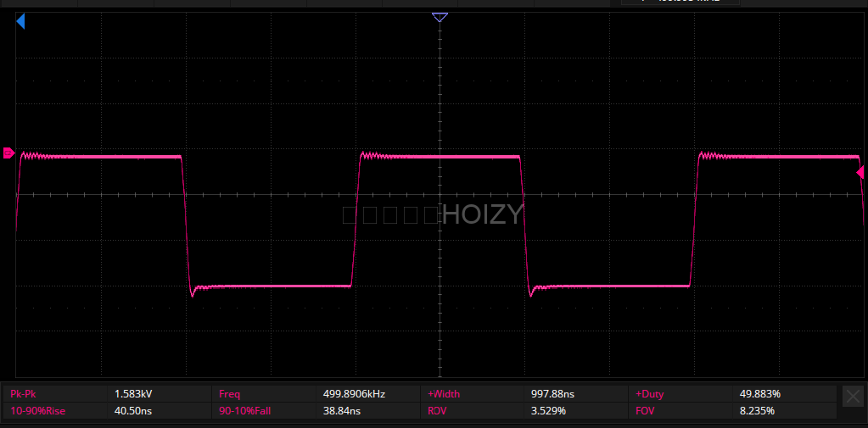This screenshot has width=868, height=428.
Task: Click the HOIZY watermark text on the grid
Action: click(x=482, y=215)
